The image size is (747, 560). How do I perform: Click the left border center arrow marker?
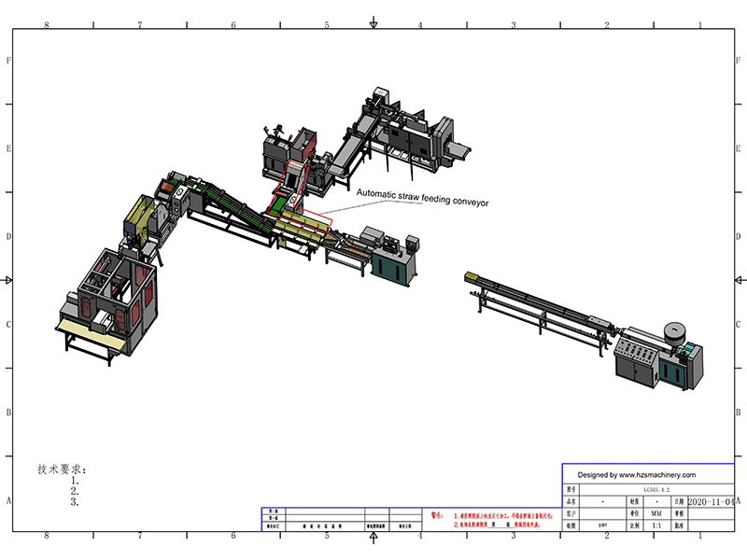(x=9, y=279)
